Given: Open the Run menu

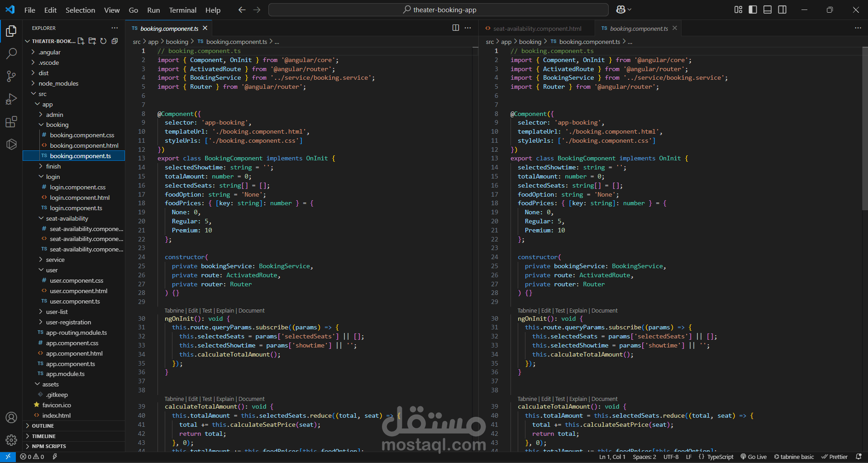Looking at the screenshot, I should pyautogui.click(x=153, y=10).
